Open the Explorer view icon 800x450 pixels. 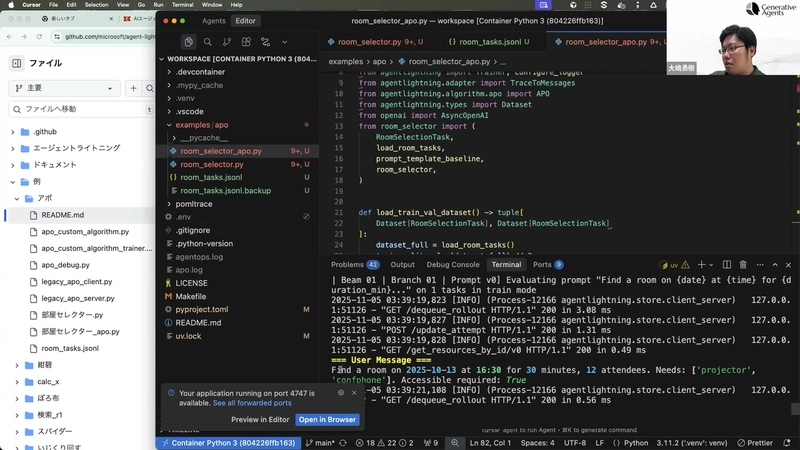tap(188, 42)
